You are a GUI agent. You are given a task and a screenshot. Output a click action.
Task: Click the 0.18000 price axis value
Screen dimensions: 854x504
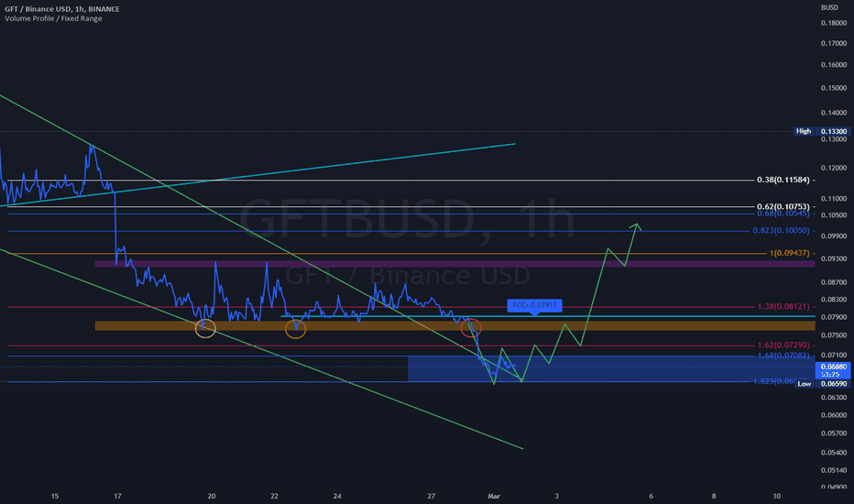pyautogui.click(x=833, y=23)
